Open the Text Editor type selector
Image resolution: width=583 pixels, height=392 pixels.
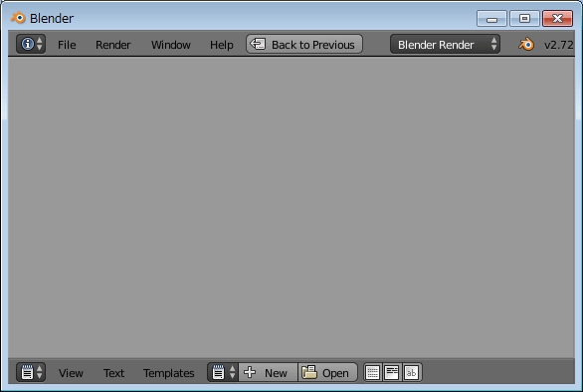31,372
